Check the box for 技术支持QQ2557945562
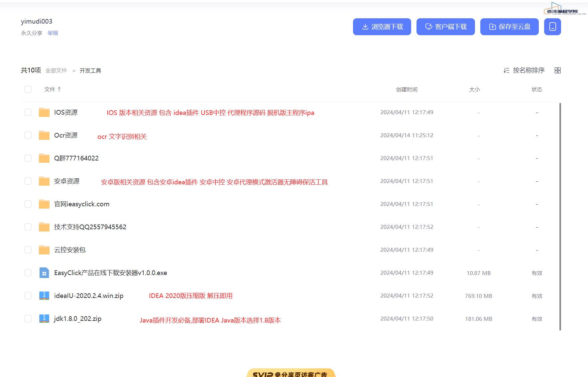 click(x=28, y=227)
